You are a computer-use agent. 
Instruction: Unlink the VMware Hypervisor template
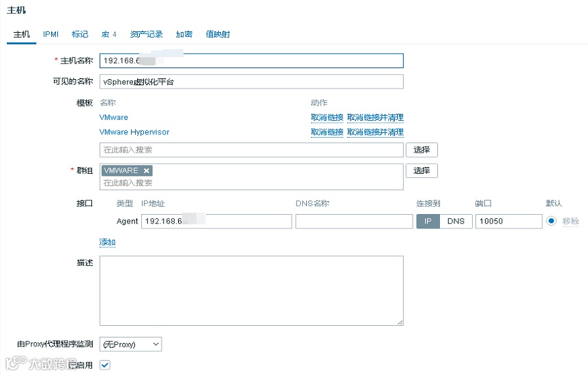tap(327, 132)
